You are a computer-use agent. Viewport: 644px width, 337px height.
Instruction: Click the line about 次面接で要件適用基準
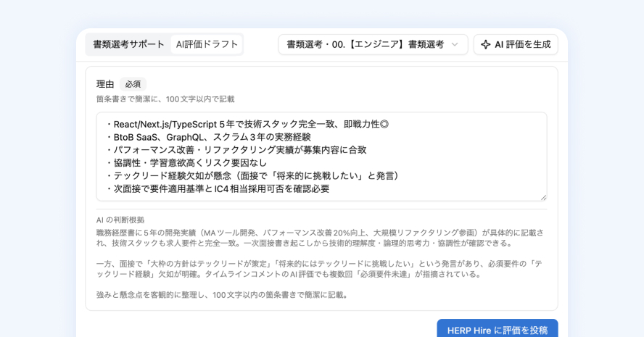pyautogui.click(x=218, y=189)
